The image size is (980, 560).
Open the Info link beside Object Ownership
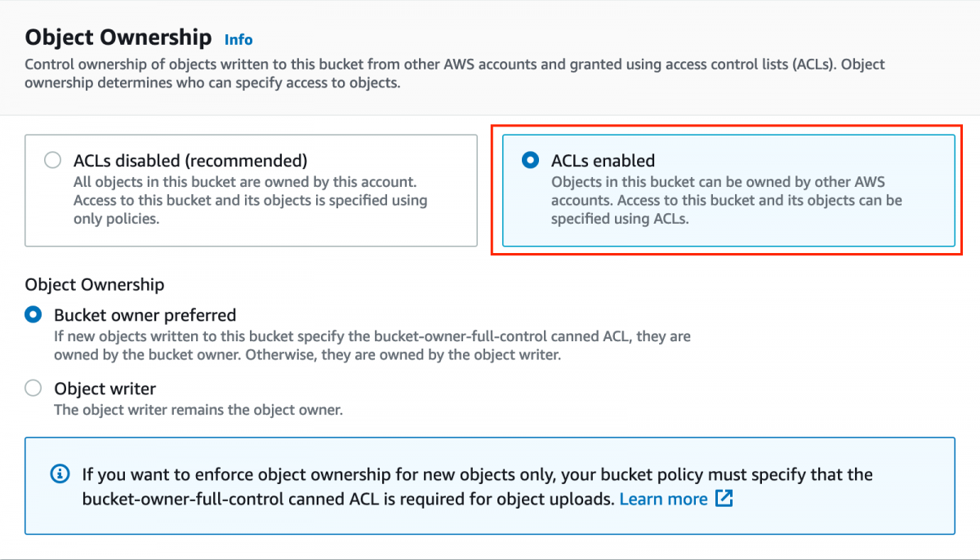tap(238, 39)
